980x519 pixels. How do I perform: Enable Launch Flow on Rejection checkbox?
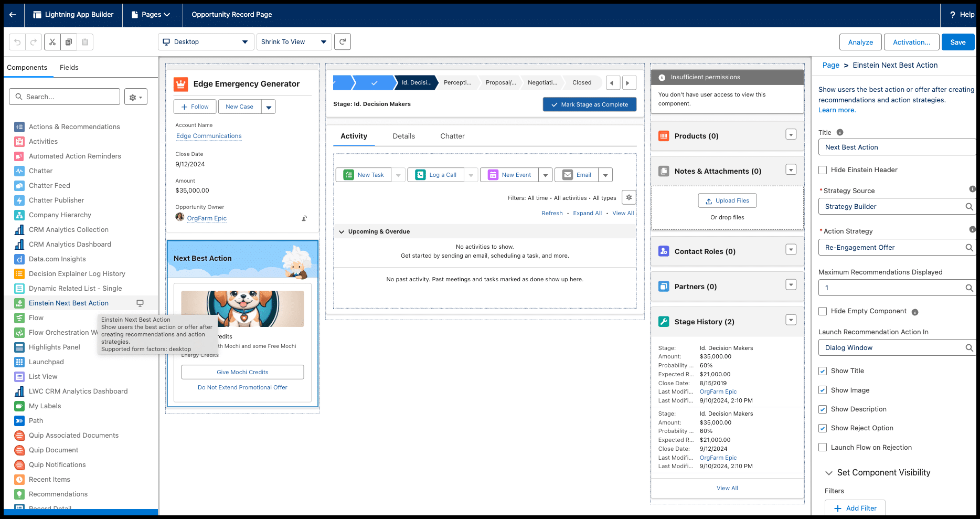click(823, 448)
